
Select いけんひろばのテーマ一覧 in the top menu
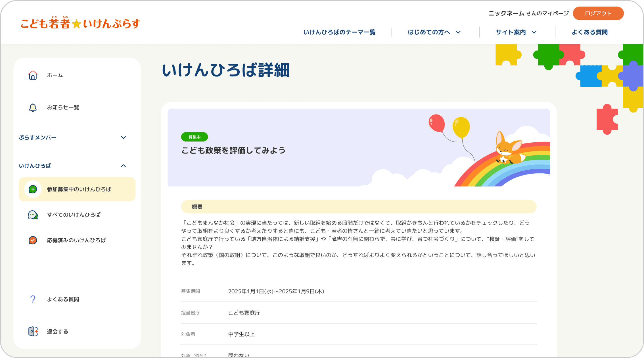click(340, 32)
